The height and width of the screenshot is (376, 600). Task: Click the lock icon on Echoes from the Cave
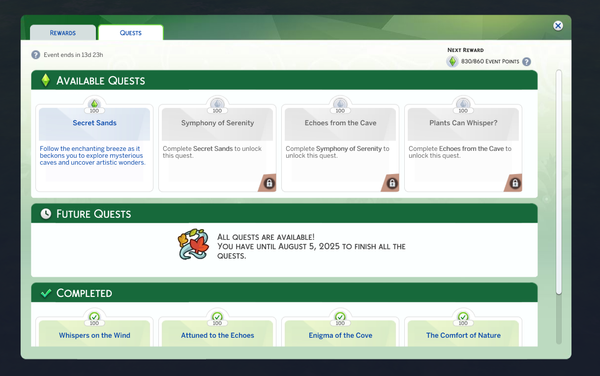point(392,183)
